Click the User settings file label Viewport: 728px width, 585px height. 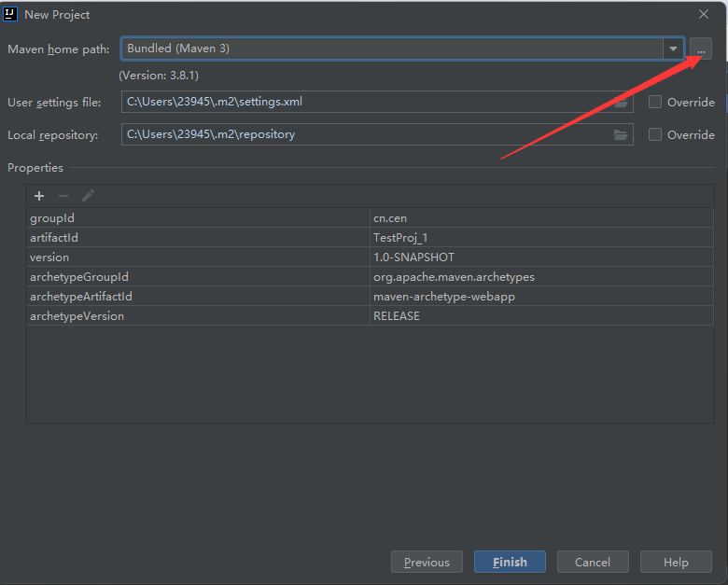54,103
